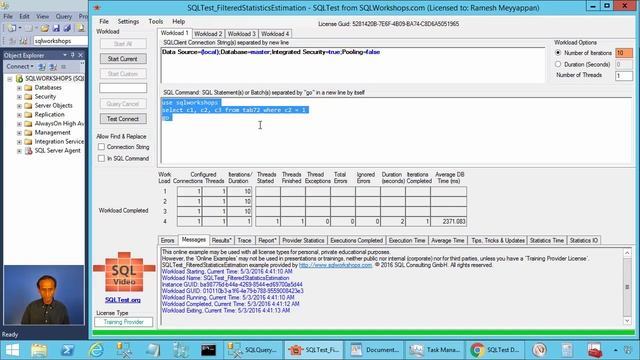Open the Provider Statistics tab

(x=303, y=240)
